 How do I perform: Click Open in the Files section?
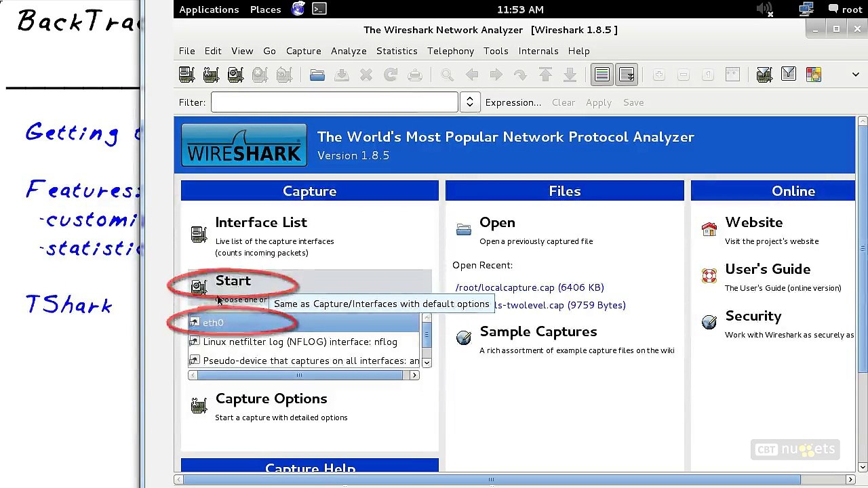[497, 222]
